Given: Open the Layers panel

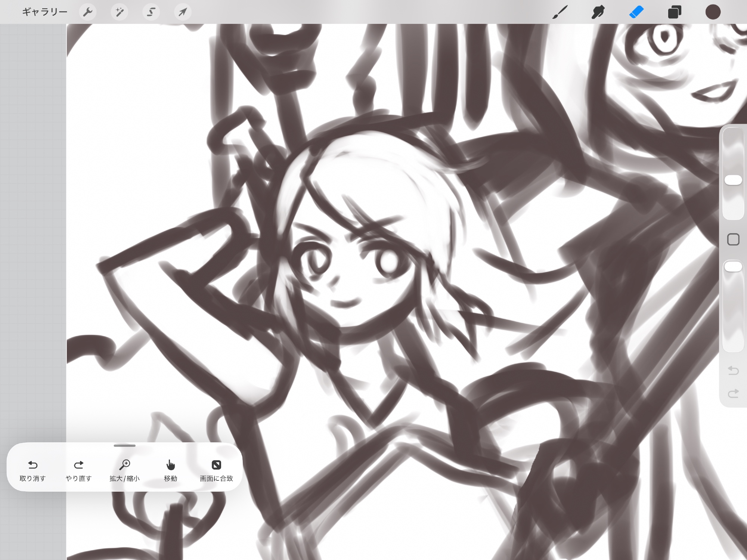Looking at the screenshot, I should 675,12.
